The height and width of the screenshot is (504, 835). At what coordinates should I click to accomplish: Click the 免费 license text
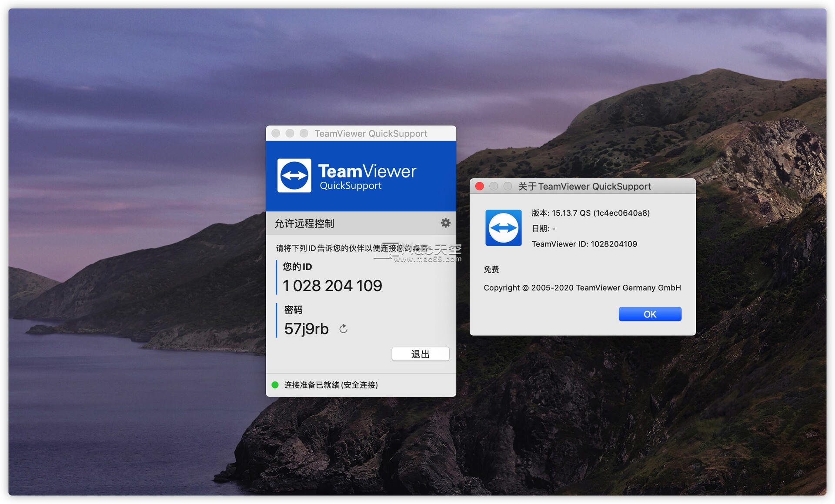pyautogui.click(x=491, y=269)
